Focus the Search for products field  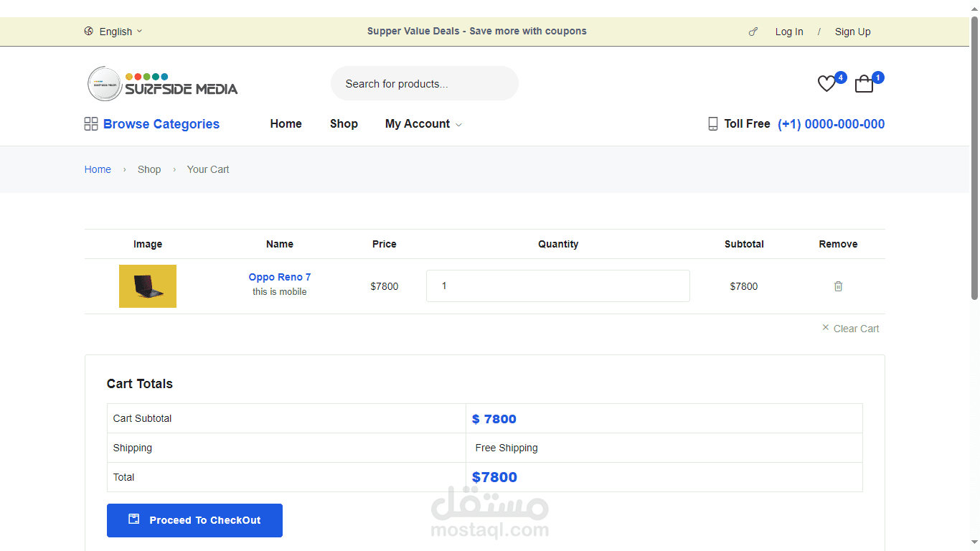[x=425, y=84]
